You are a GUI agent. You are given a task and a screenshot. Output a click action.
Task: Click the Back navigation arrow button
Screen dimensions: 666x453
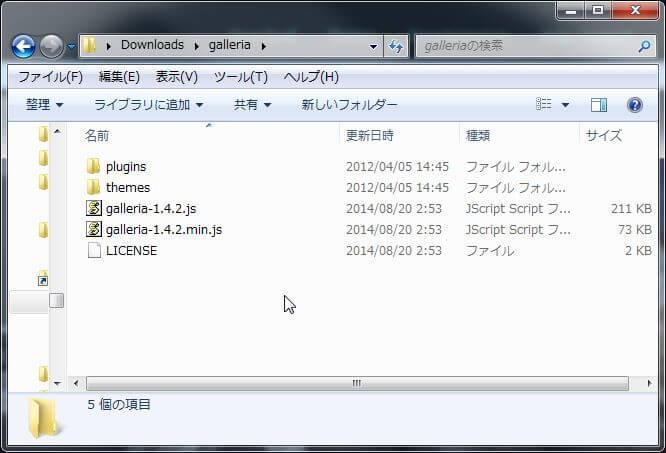click(x=23, y=46)
